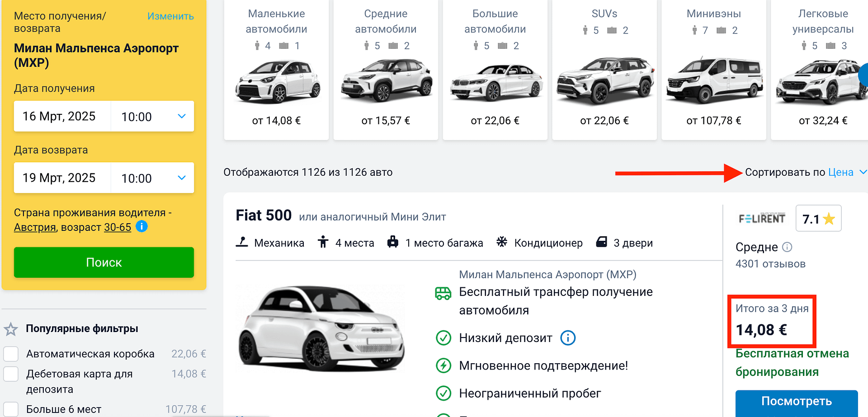Check the Дебетовая карта для депозита filter
Screen dimensions: 868x417
pyautogui.click(x=11, y=374)
